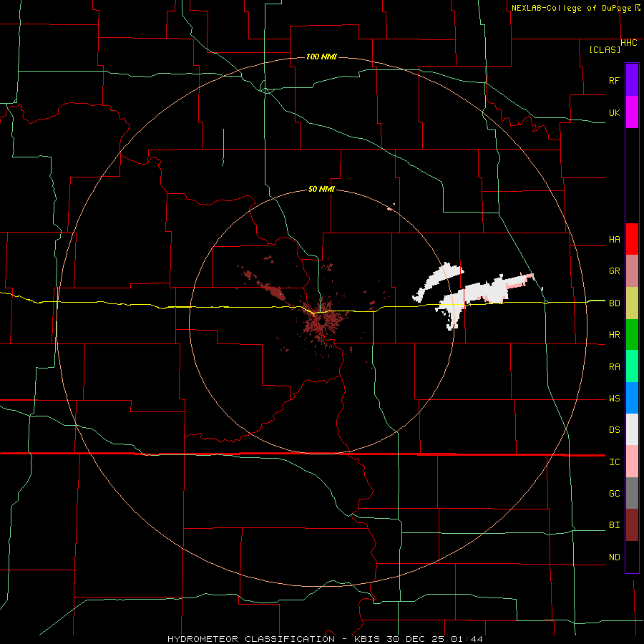Click the RF purple legend swatch
The height and width of the screenshot is (644, 644).
632,80
